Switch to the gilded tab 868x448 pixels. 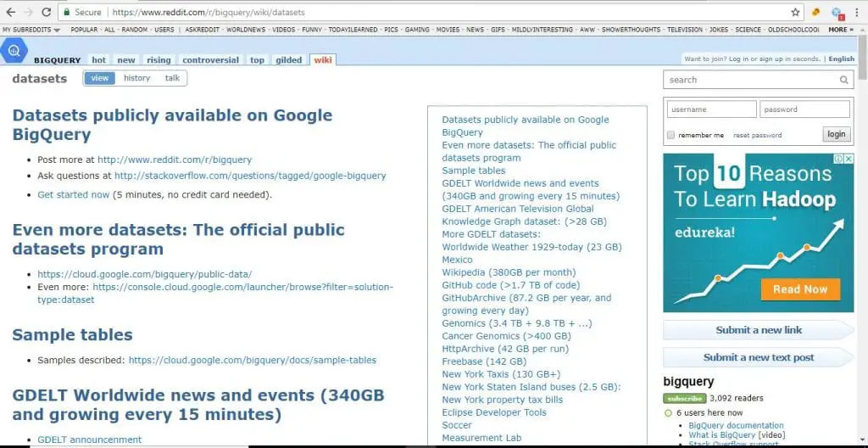tap(288, 60)
